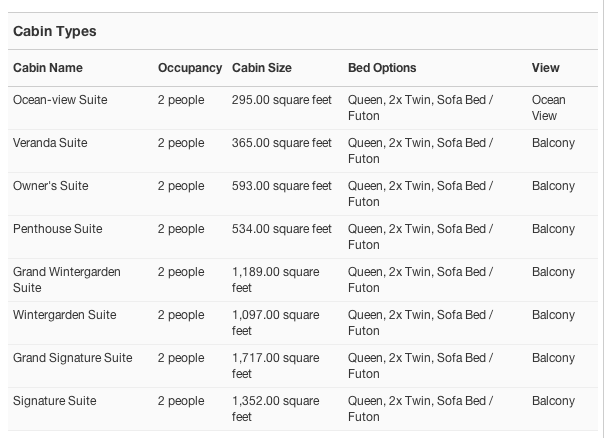604x438 pixels.
Task: Click Balcony in the Penthouse Suite row
Action: point(554,229)
